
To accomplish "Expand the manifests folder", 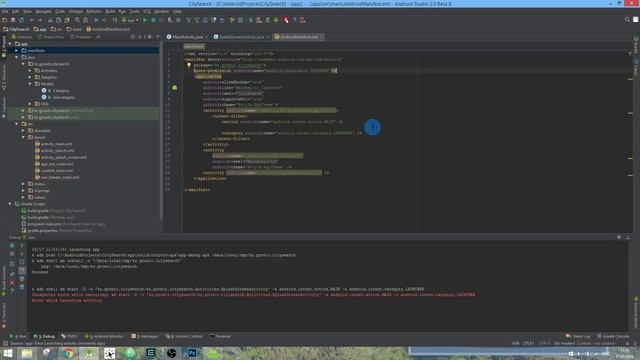I will (17, 51).
